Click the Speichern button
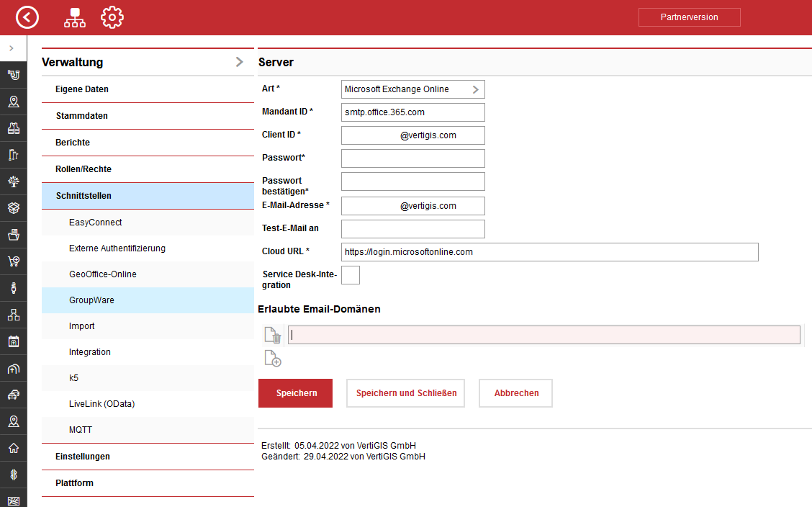The width and height of the screenshot is (812, 507). pos(296,393)
